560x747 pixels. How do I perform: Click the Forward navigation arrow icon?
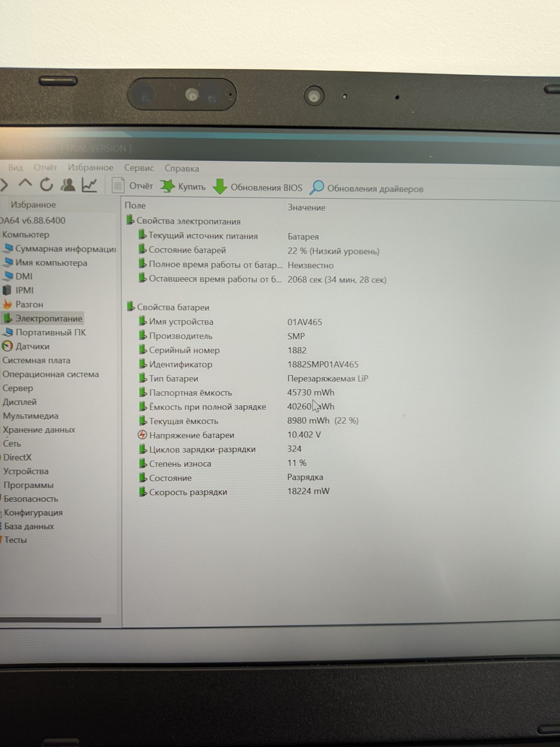coord(4,184)
